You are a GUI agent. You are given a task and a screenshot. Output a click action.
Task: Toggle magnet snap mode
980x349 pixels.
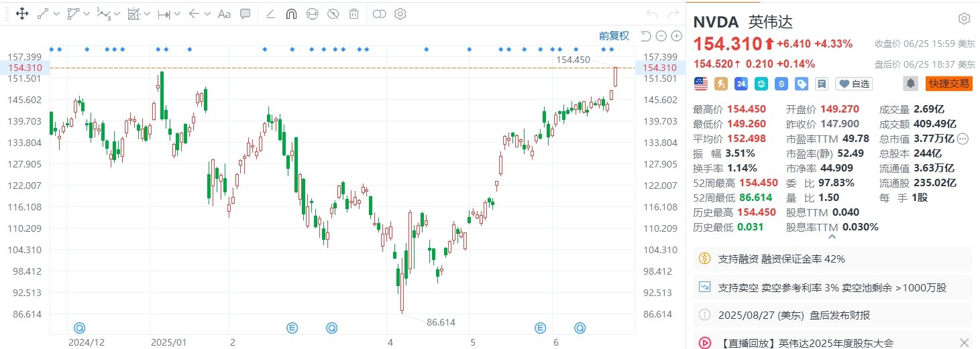[291, 13]
